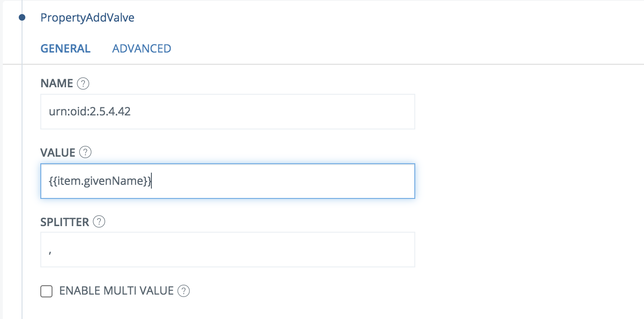Switch to the ADVANCED tab
This screenshot has height=319, width=644.
pyautogui.click(x=142, y=48)
